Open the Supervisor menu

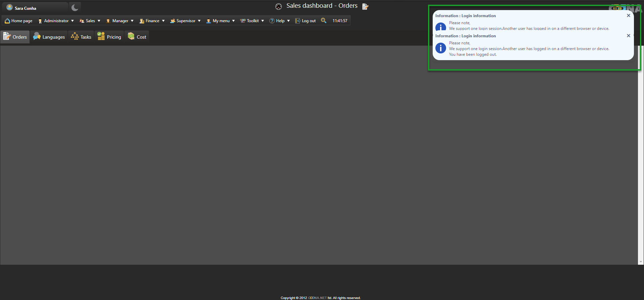[x=185, y=21]
